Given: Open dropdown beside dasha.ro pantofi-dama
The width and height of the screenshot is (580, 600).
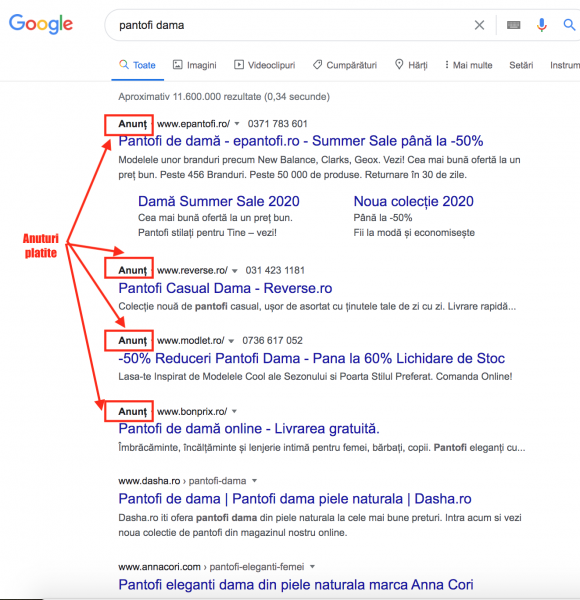Looking at the screenshot, I should click(x=254, y=481).
